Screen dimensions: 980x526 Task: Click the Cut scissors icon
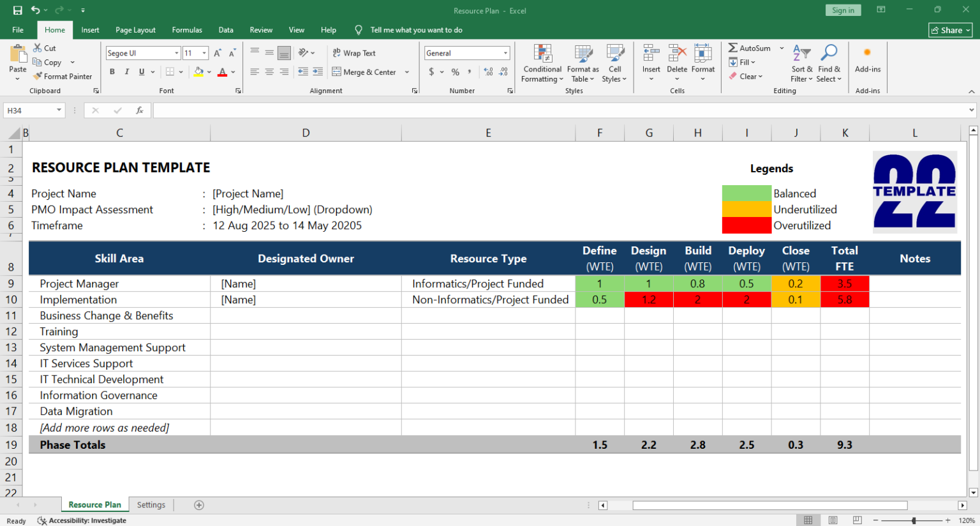[x=38, y=48]
